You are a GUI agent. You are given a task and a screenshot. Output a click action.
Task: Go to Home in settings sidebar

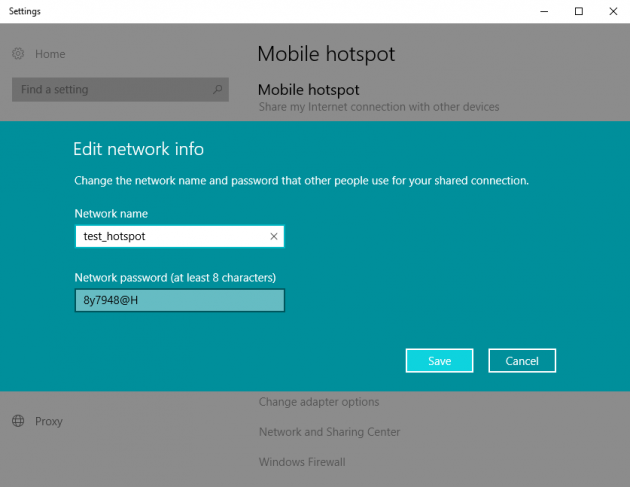coord(50,54)
